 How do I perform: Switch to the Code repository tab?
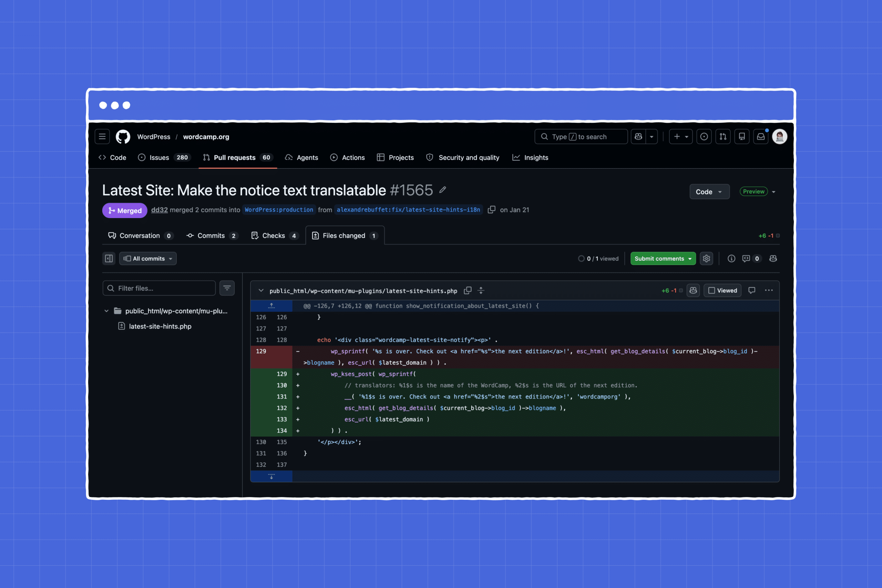(112, 157)
